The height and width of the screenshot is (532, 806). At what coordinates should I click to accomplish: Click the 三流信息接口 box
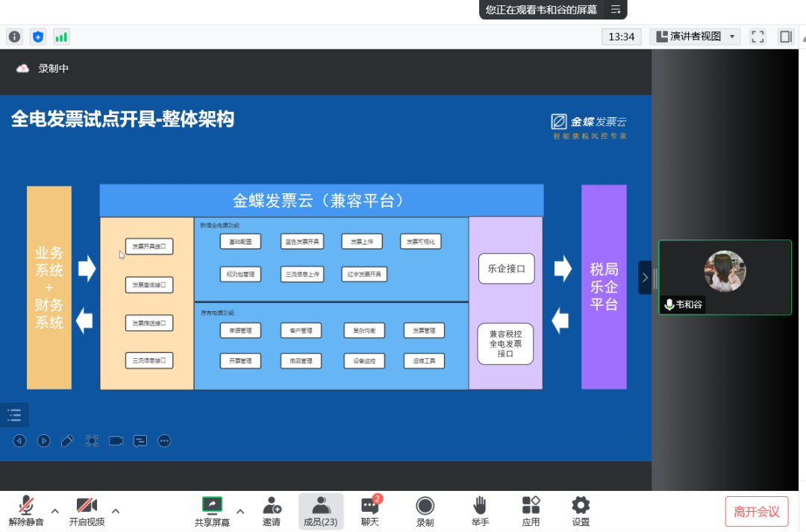[x=149, y=360]
